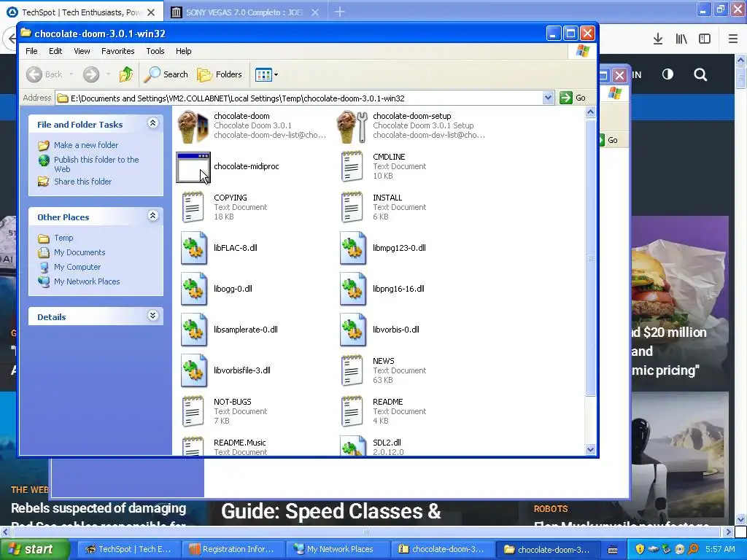Click the Back navigation button
This screenshot has width=747, height=560.
44,74
